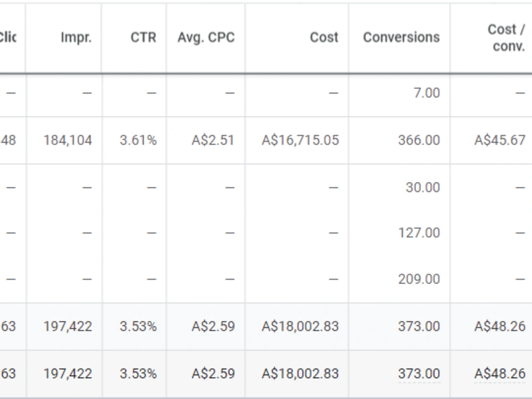Select the 127.00 conversions value

click(419, 233)
